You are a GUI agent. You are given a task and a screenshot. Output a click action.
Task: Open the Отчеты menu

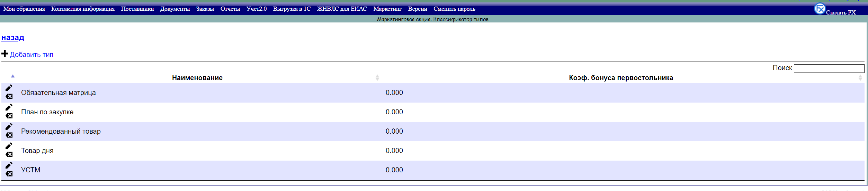(x=230, y=9)
